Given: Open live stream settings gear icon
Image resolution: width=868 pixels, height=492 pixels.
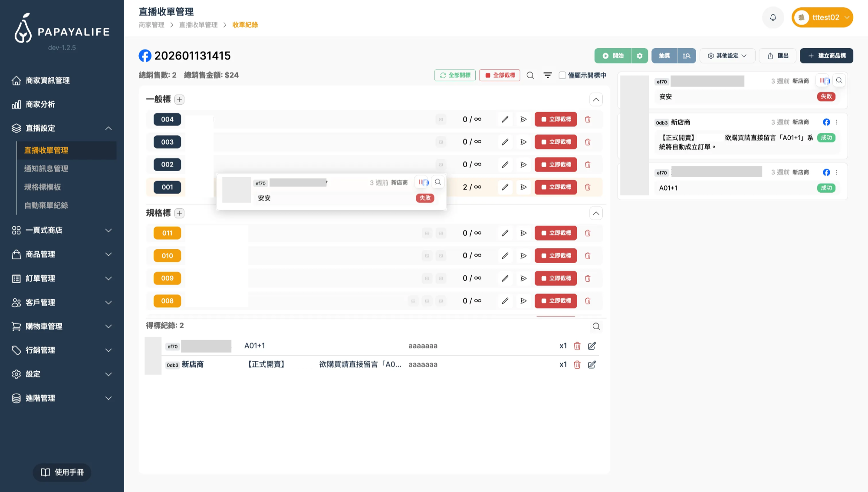Looking at the screenshot, I should (x=639, y=56).
